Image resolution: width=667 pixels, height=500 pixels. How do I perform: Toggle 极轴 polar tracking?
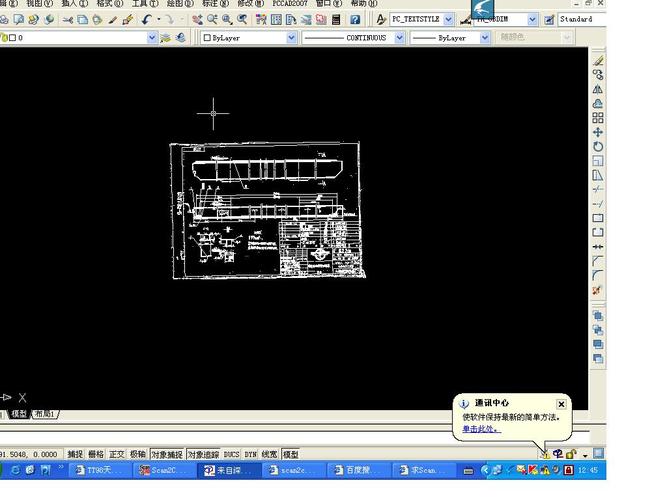pos(138,454)
